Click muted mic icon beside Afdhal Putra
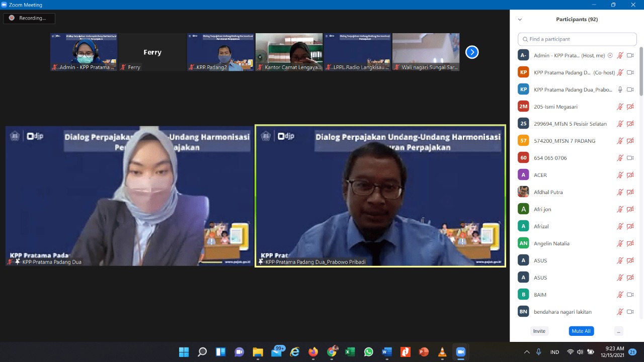The height and width of the screenshot is (362, 644). [x=620, y=192]
